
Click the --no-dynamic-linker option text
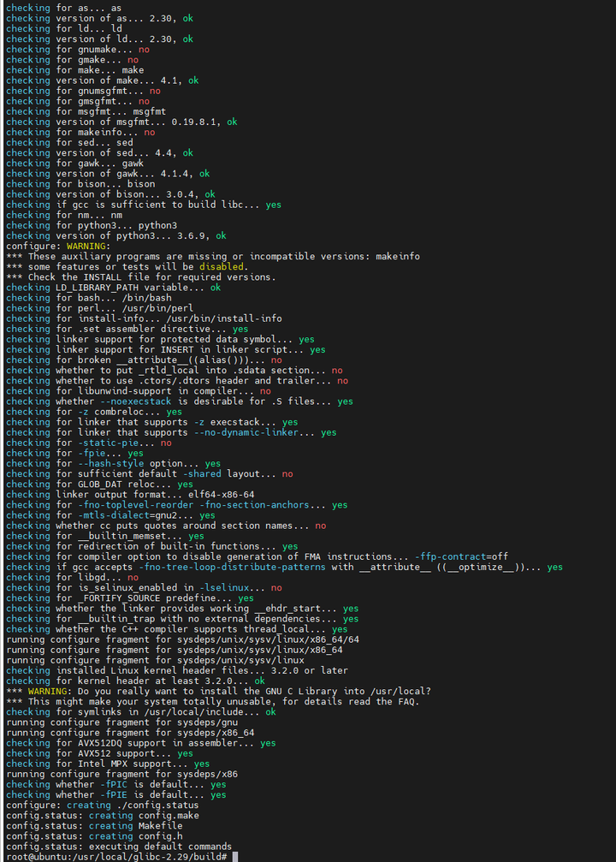[x=246, y=432]
